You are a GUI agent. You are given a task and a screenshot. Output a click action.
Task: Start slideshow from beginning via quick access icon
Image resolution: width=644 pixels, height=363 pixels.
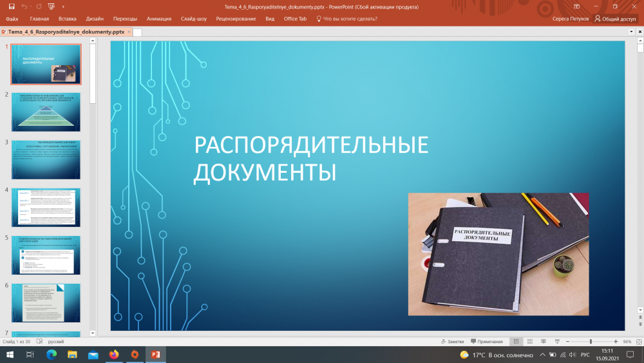(51, 6)
